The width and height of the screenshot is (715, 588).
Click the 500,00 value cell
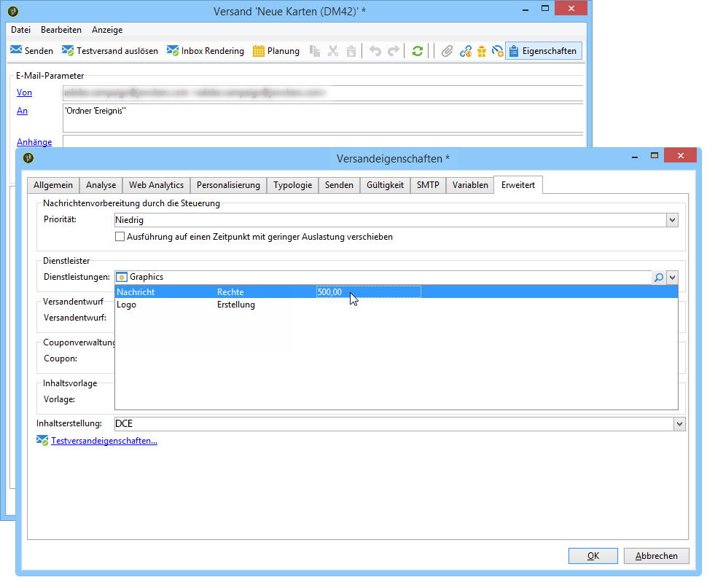click(x=369, y=291)
